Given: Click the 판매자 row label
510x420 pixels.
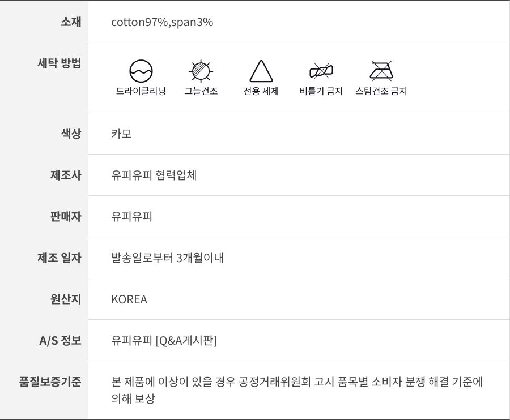Looking at the screenshot, I should point(66,217).
